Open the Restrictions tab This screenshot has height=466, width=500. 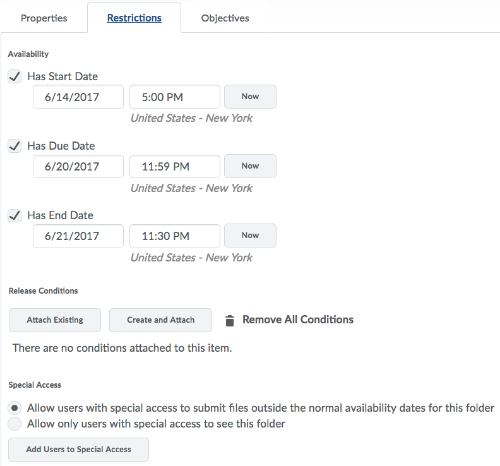134,18
